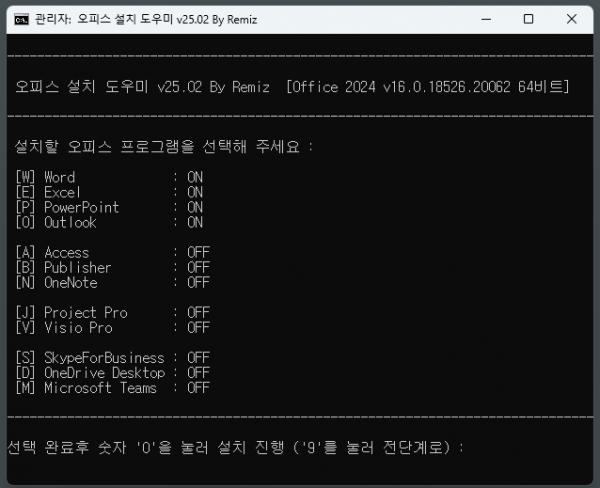
Task: Click the OFF value next to OneNote
Action: click(198, 282)
